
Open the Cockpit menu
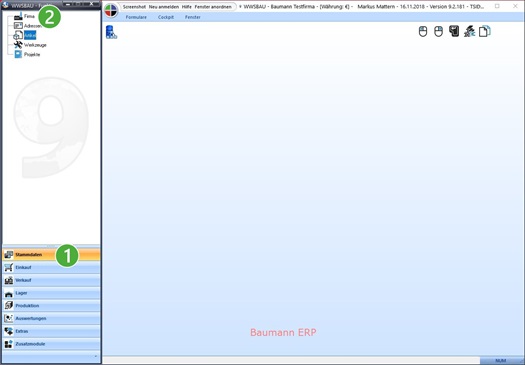166,17
